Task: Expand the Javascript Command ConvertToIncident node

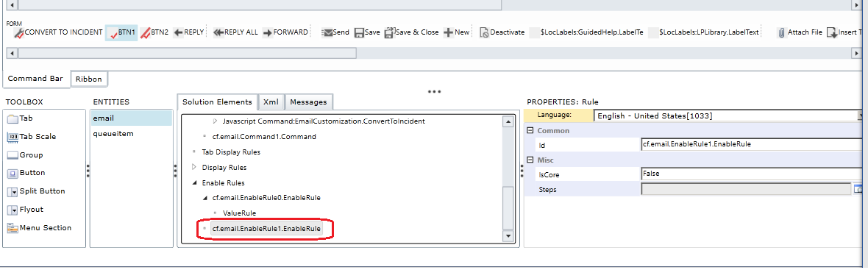Action: tap(216, 121)
